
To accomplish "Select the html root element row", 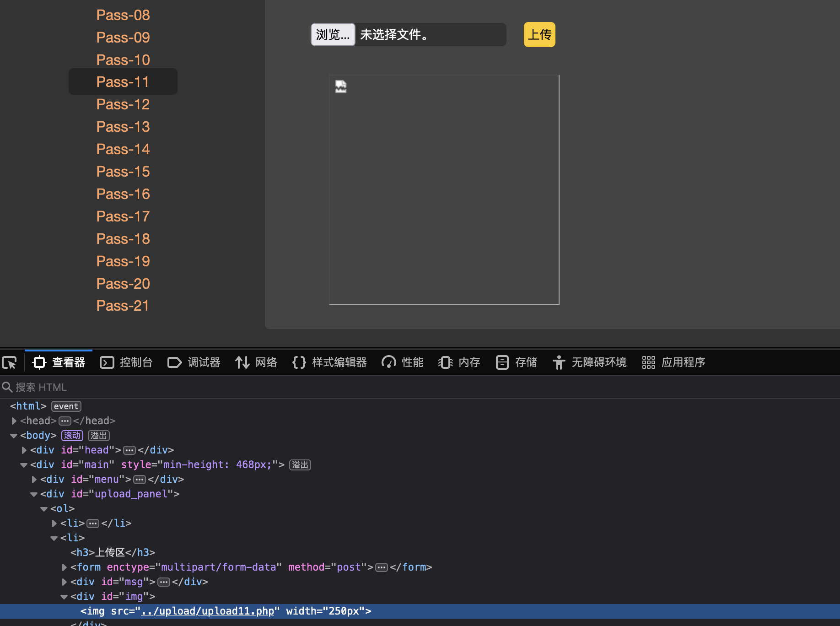I will click(x=420, y=406).
